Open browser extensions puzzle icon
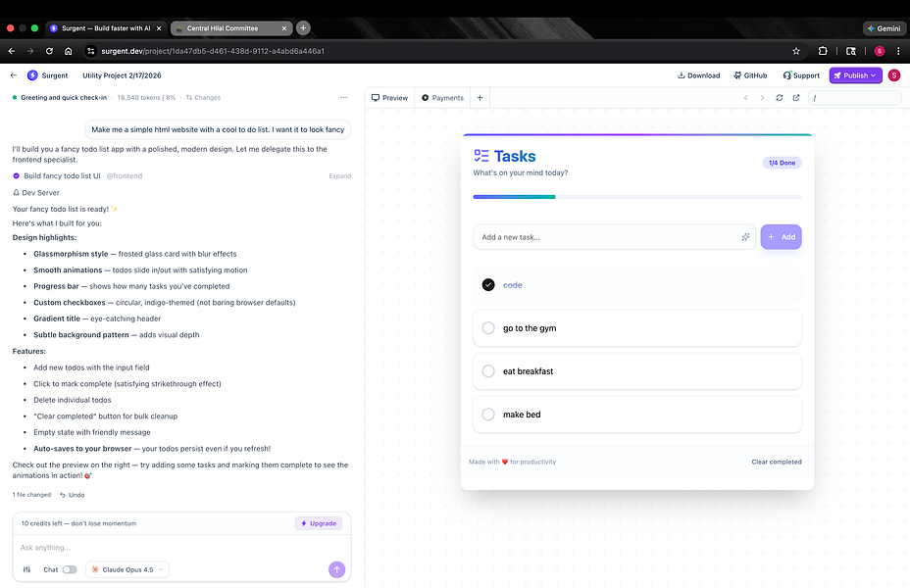 [x=823, y=51]
